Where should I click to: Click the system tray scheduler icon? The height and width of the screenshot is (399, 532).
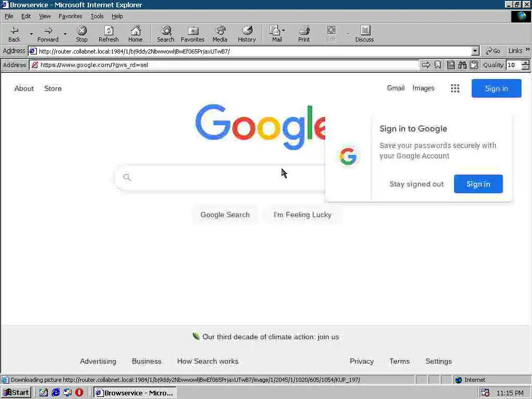click(x=485, y=393)
